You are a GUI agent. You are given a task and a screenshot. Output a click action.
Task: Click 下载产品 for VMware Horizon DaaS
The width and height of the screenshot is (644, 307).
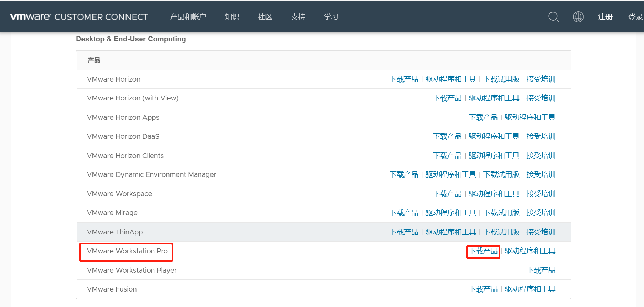point(447,136)
